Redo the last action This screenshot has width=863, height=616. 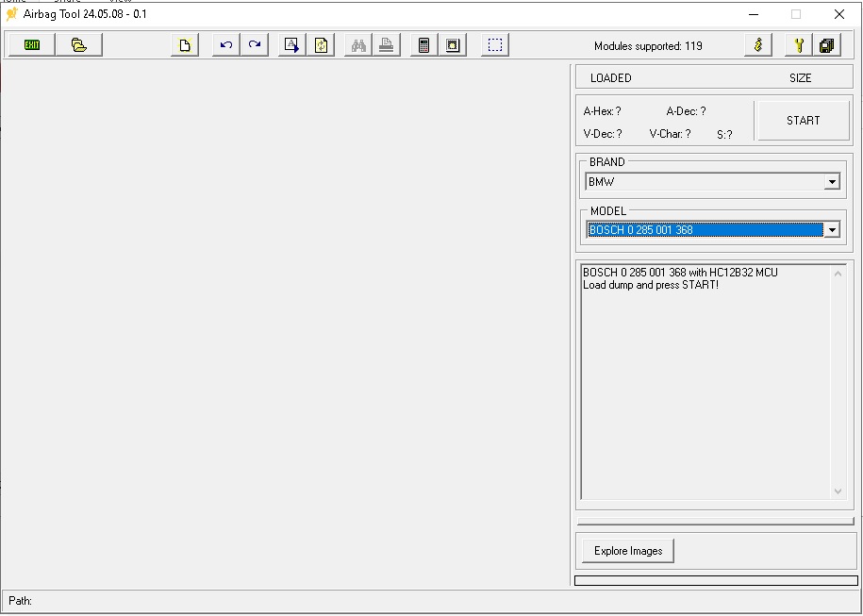(255, 45)
